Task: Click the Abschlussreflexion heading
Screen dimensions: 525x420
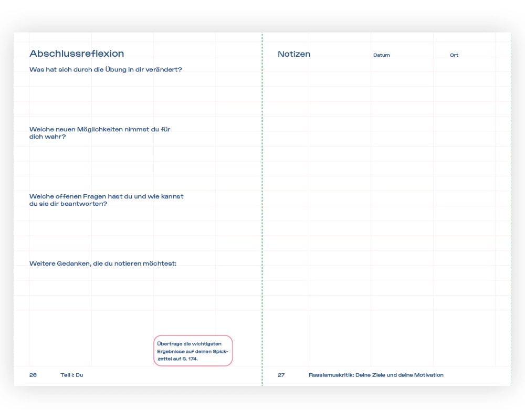Action: point(77,54)
